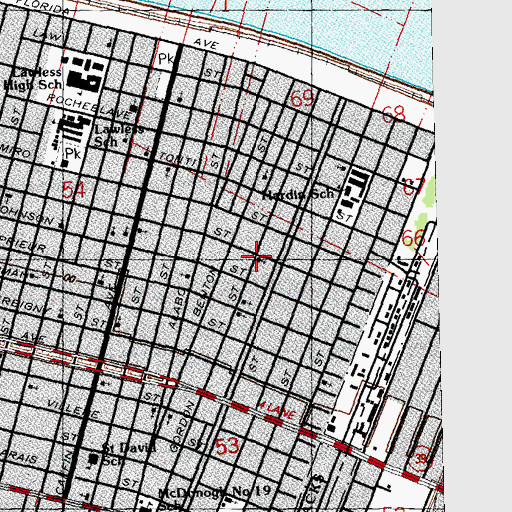Select the 'St David Sch' label
Image resolution: width=512 pixels, height=512 pixels.
click(x=129, y=454)
